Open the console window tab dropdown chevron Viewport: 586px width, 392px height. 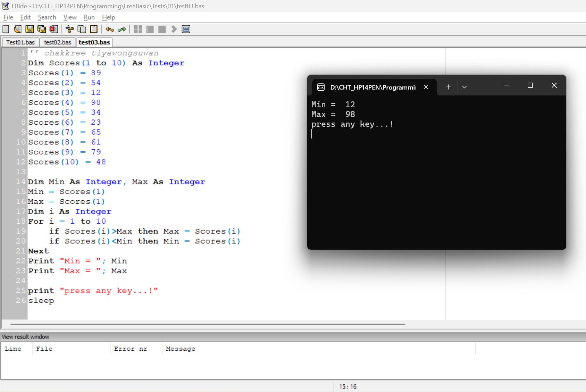(x=464, y=87)
